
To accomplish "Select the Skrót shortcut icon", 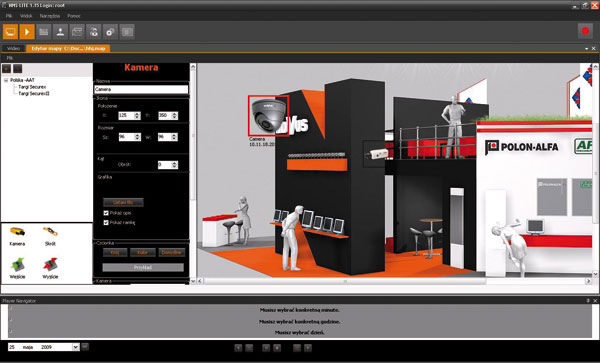I will point(50,231).
